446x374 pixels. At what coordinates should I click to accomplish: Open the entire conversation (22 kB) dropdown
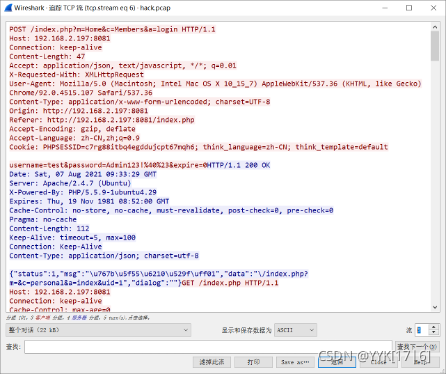[x=98, y=330]
